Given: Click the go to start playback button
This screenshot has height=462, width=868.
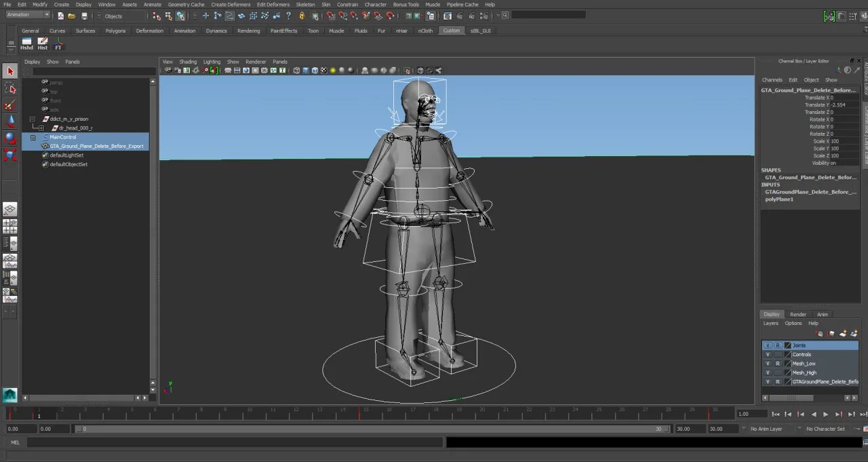Looking at the screenshot, I should pyautogui.click(x=776, y=414).
